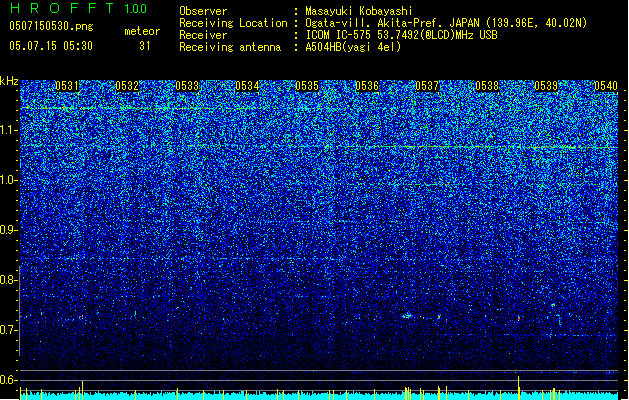
Task: Click the date stamp 05.07.15 05:30
Action: [x=51, y=46]
